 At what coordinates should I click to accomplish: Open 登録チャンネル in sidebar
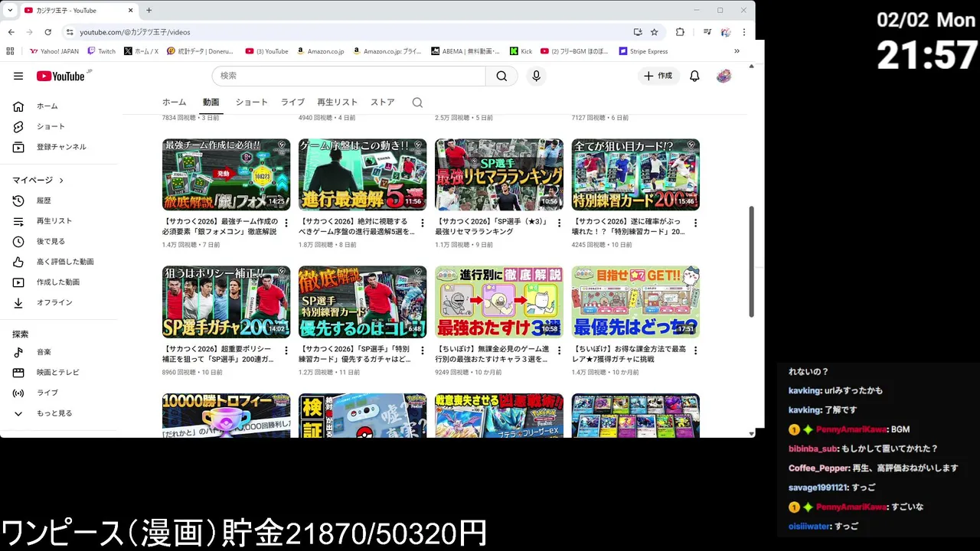pos(61,147)
